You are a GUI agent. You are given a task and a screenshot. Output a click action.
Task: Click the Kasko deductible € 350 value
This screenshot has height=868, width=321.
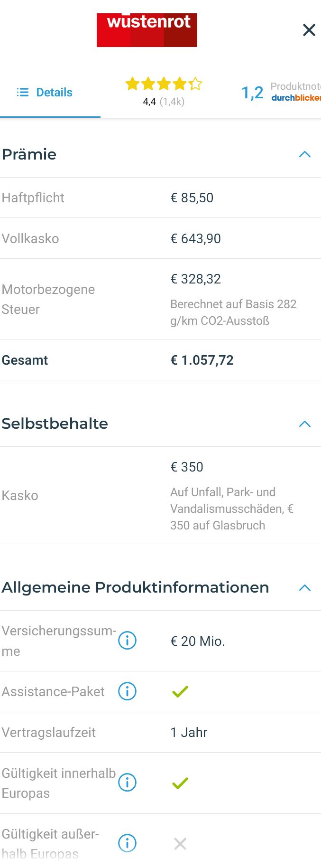(187, 467)
